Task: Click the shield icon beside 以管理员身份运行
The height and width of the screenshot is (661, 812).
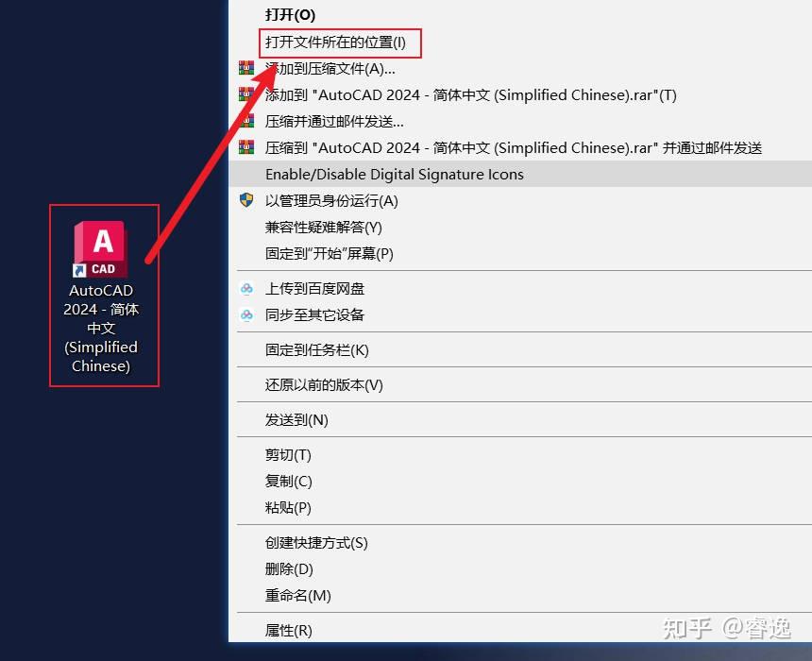Action: click(246, 200)
